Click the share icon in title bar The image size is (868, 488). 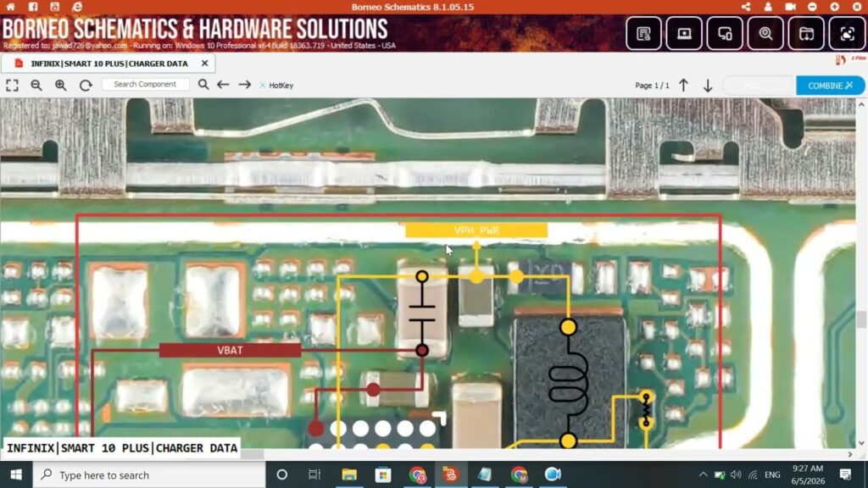(x=746, y=7)
